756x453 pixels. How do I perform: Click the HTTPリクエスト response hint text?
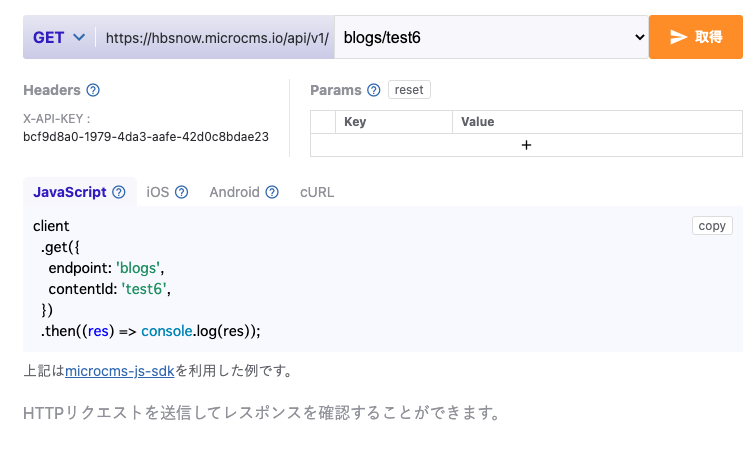click(263, 413)
